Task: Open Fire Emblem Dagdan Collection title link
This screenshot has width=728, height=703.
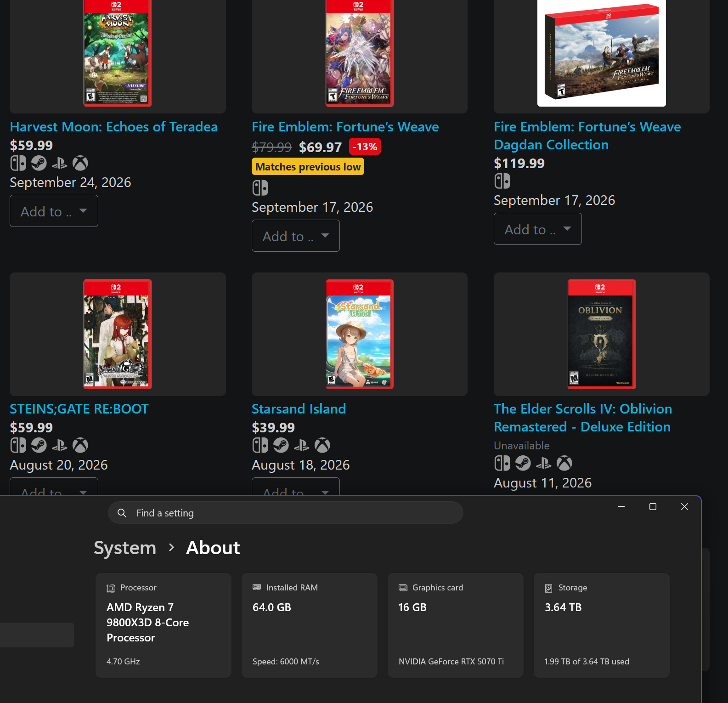Action: tap(587, 136)
